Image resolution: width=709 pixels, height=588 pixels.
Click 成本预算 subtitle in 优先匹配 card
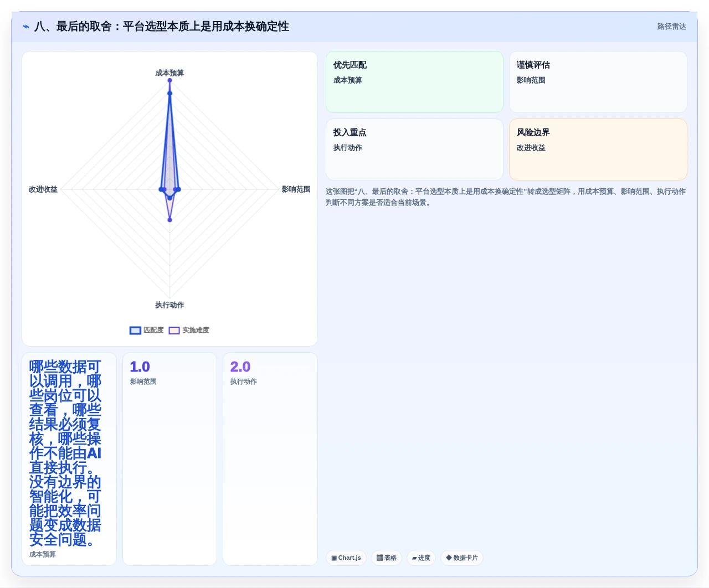pyautogui.click(x=348, y=80)
